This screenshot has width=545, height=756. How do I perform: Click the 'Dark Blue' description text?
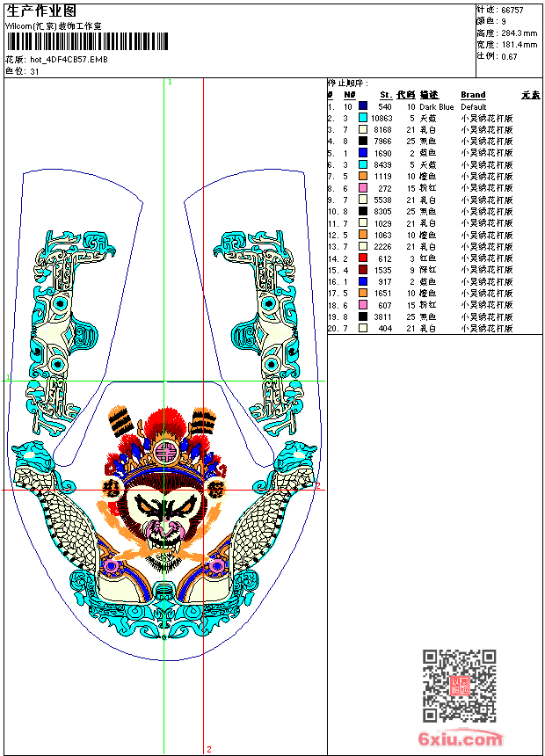coord(437,107)
